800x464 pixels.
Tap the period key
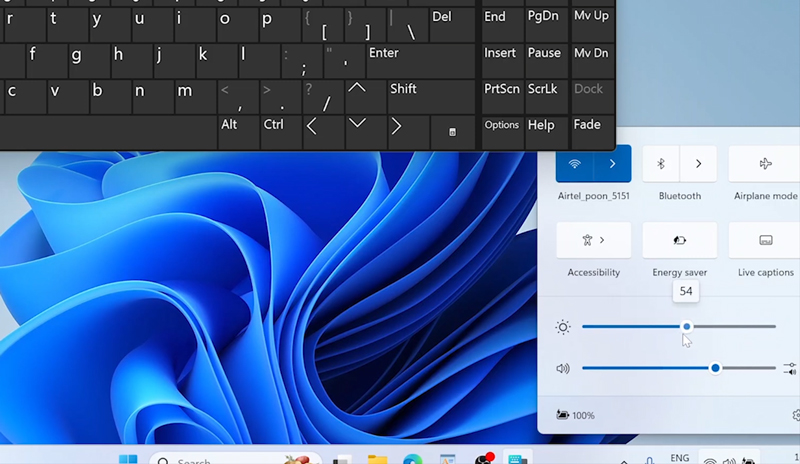click(x=281, y=96)
